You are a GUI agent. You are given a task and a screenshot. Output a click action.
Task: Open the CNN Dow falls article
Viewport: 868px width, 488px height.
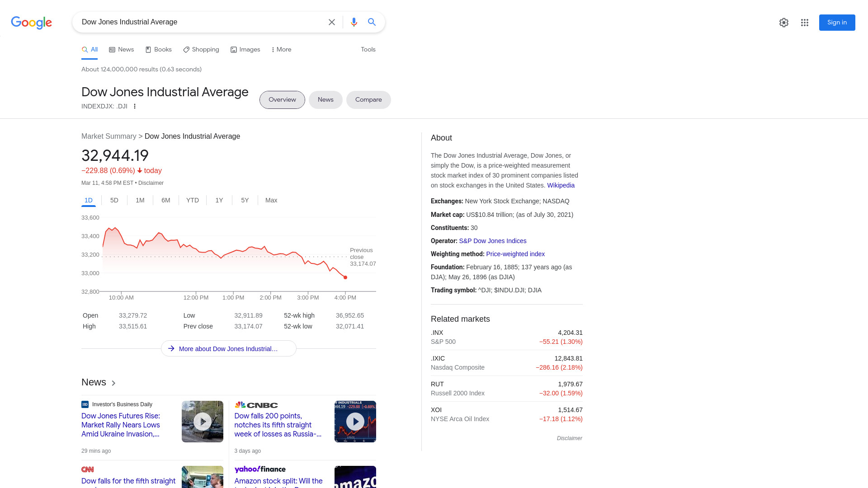(128, 483)
